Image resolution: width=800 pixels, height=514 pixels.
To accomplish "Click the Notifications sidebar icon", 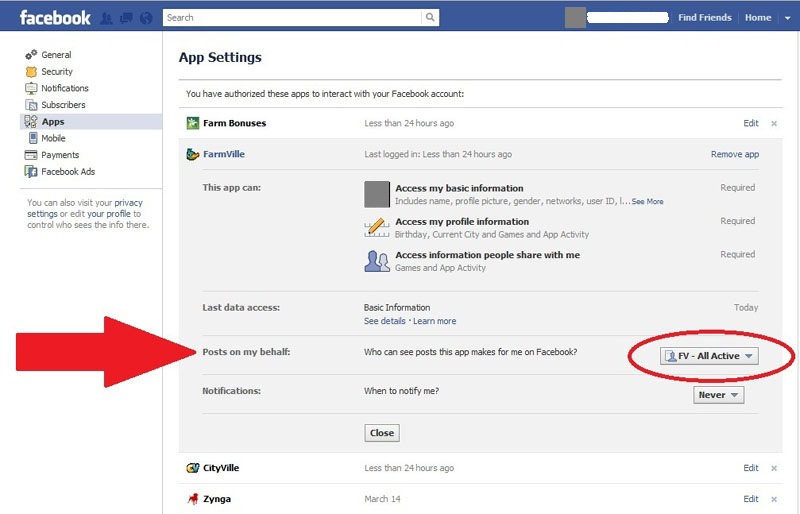I will (x=31, y=88).
